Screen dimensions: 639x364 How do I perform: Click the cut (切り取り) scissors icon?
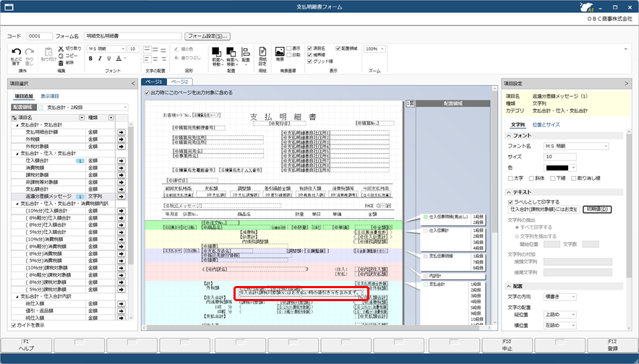pos(61,48)
